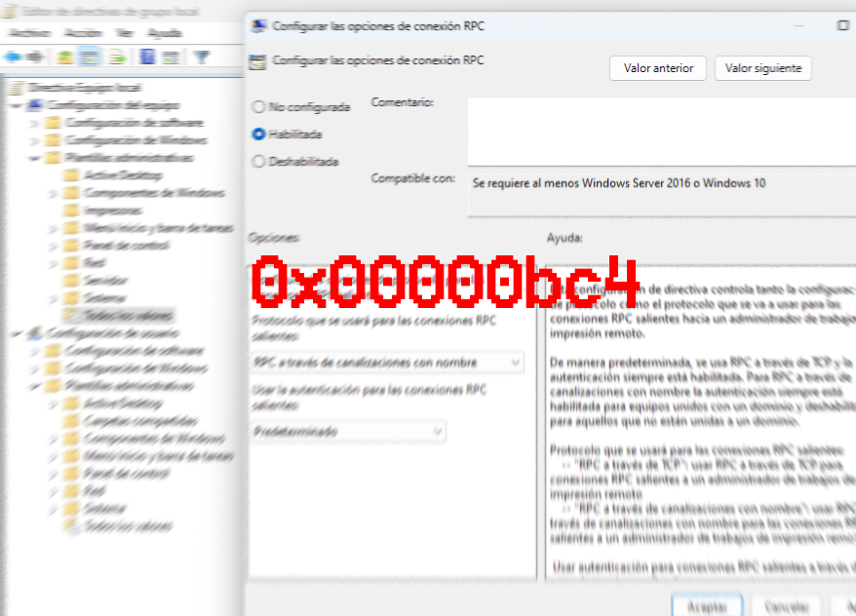Enable the Habilitada radio button
This screenshot has width=856, height=616.
pos(255,135)
